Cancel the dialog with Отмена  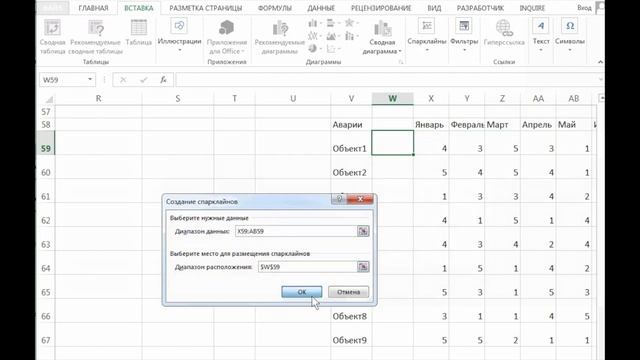pyautogui.click(x=348, y=292)
